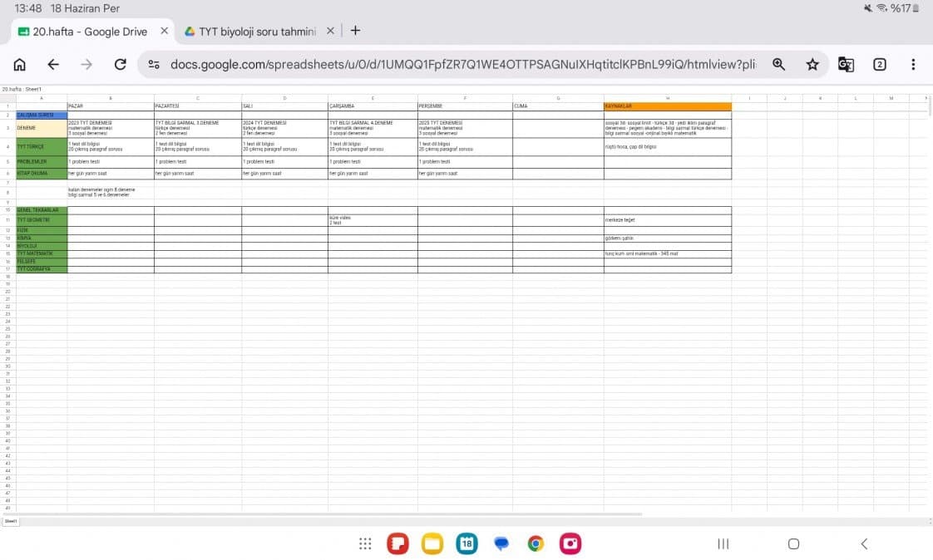The image size is (933, 560).
Task: Select the 'merkeze teğet' cell
Action: click(668, 220)
